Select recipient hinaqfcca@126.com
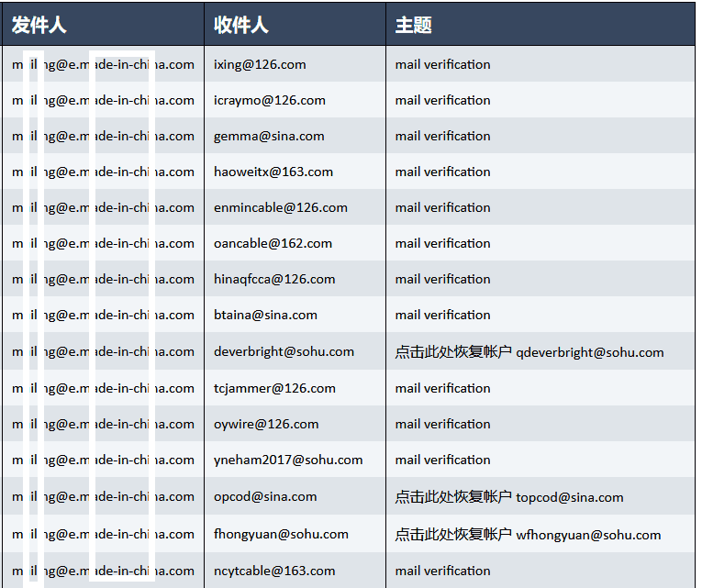702x588 pixels. [274, 279]
